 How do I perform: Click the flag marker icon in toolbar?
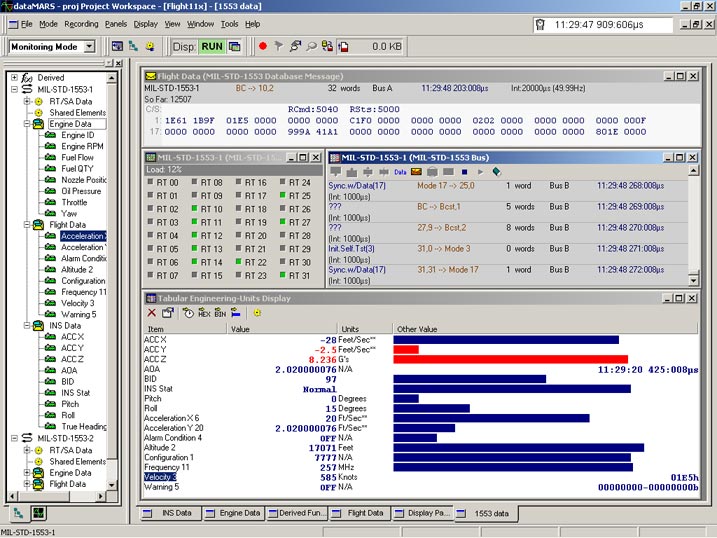(x=279, y=46)
